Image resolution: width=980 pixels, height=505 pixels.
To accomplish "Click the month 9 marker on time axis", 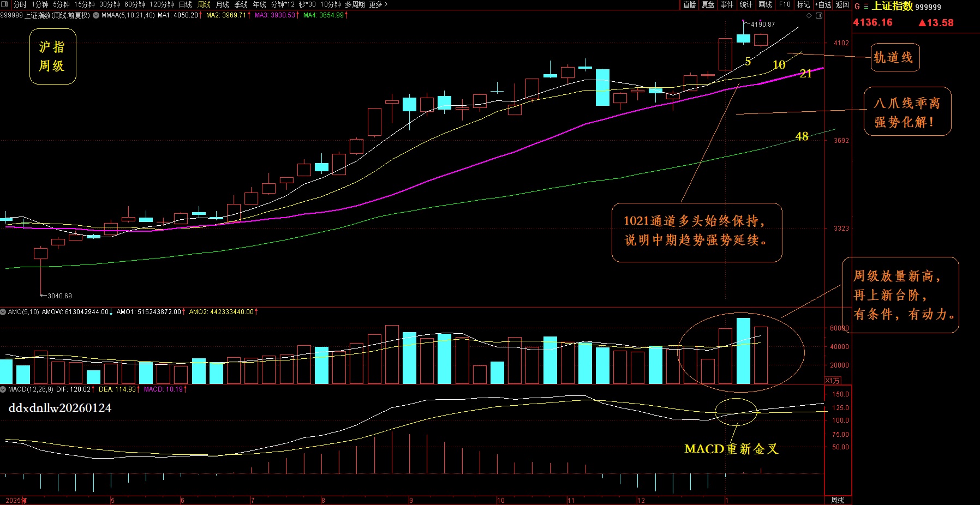I will coord(411,500).
